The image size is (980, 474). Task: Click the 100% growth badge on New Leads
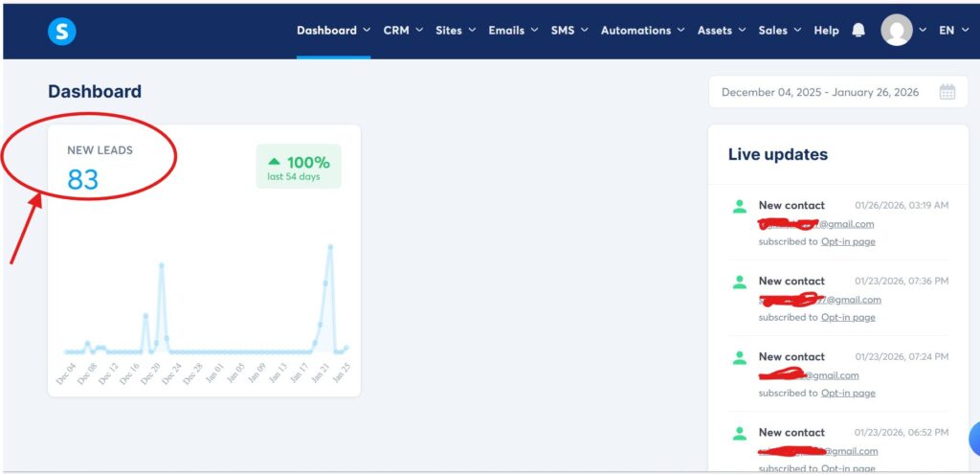(299, 167)
